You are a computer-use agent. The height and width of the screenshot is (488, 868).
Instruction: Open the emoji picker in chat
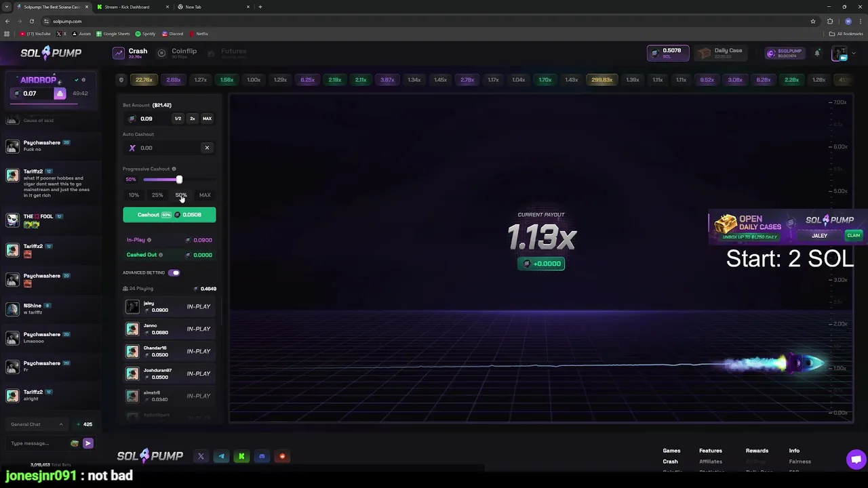[x=75, y=443]
